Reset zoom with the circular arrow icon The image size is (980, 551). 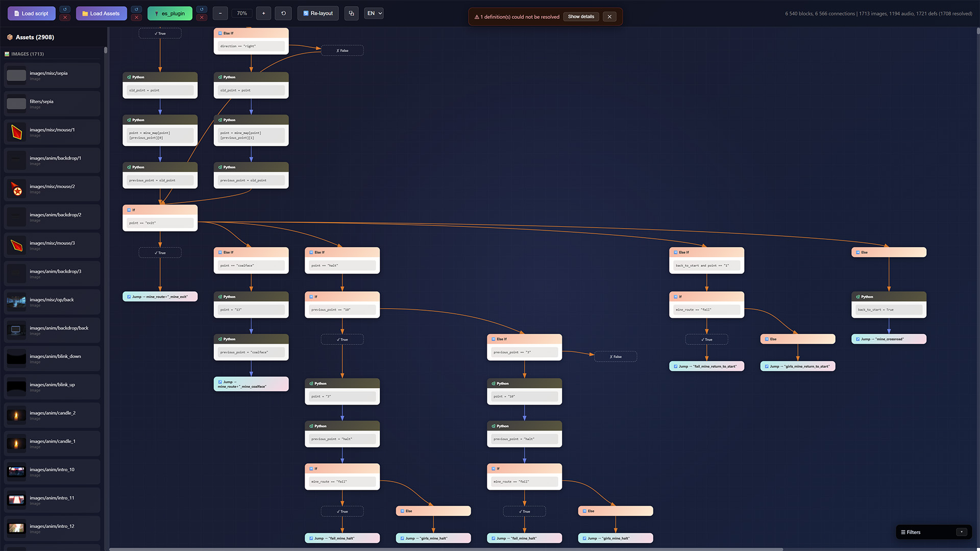(283, 14)
